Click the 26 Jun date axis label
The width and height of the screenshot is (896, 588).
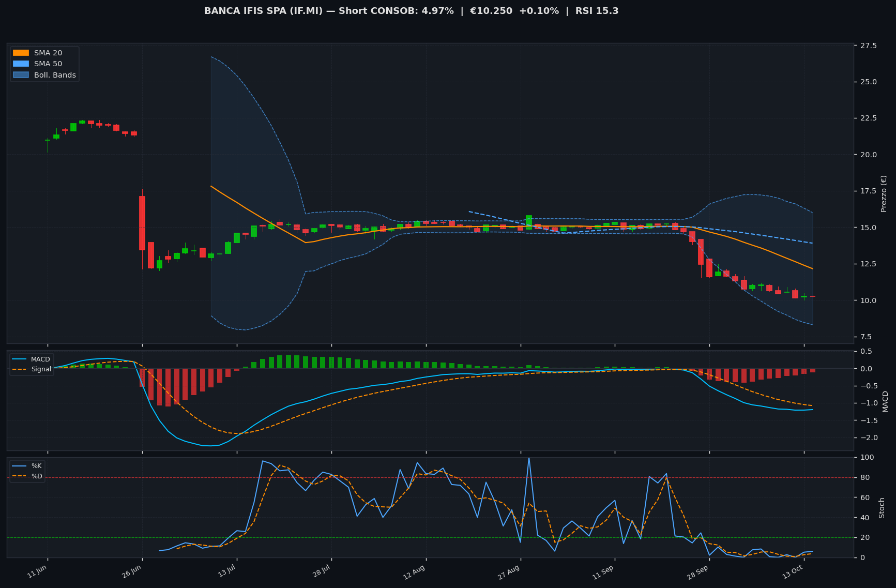coord(132,571)
